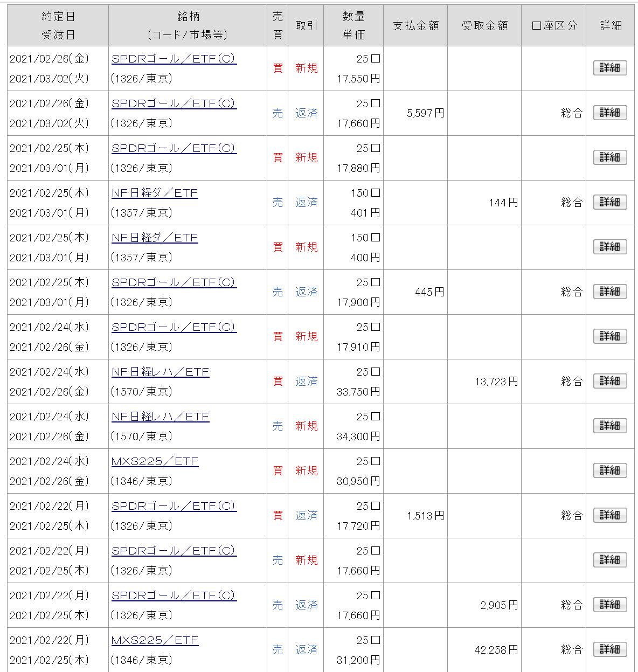
Task: Open details for SPDR Gold new sell 17,660円 on 02/22
Action: click(610, 560)
